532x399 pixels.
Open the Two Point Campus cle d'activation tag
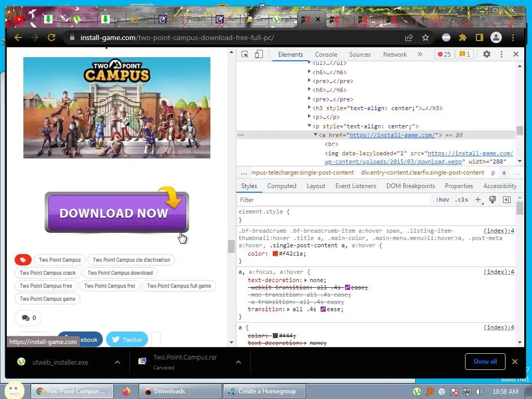[x=131, y=260]
